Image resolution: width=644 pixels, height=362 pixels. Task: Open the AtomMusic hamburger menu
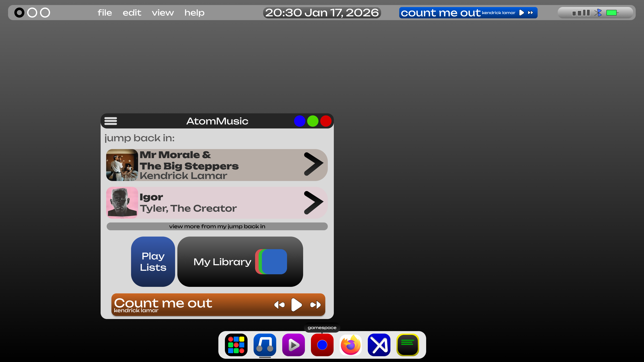[111, 121]
